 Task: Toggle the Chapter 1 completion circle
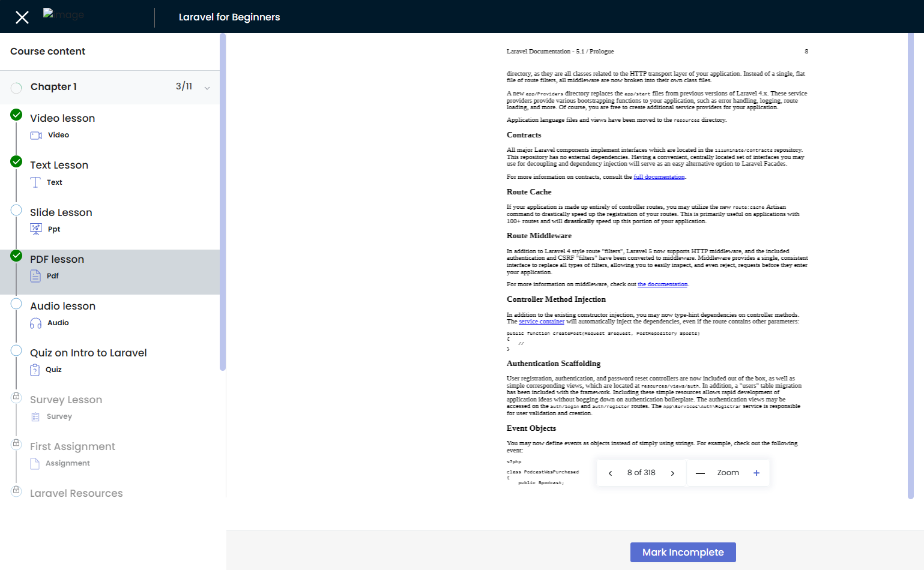point(16,88)
